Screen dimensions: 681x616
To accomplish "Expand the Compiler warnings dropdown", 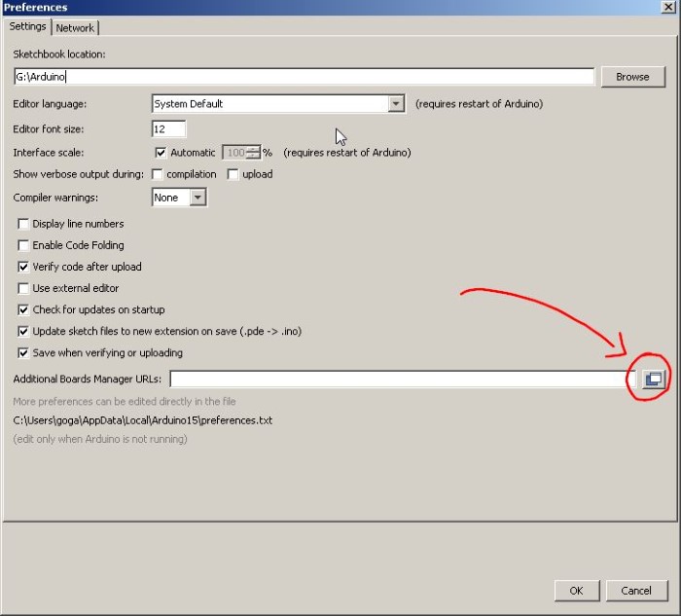I will 179,198.
